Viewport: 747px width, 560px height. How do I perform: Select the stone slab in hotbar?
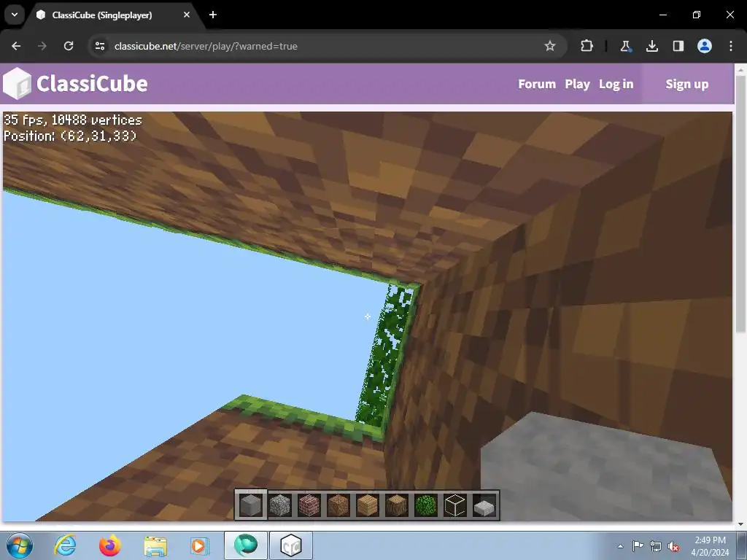coord(484,507)
